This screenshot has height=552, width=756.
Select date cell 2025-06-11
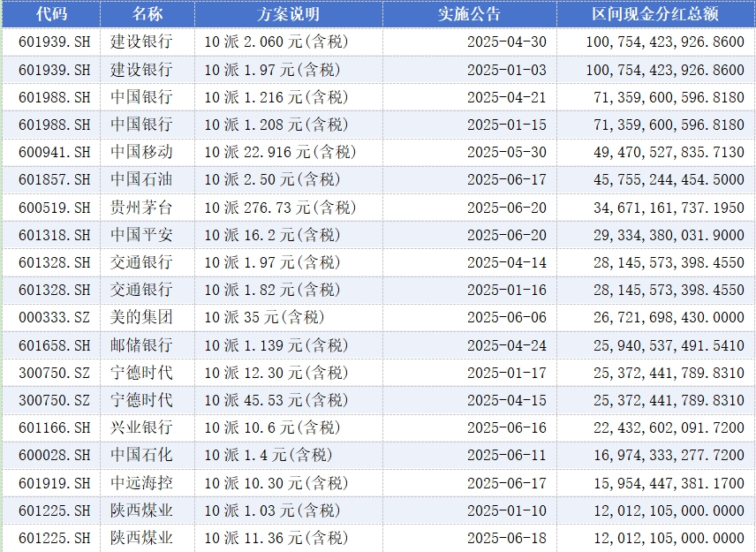click(469, 456)
